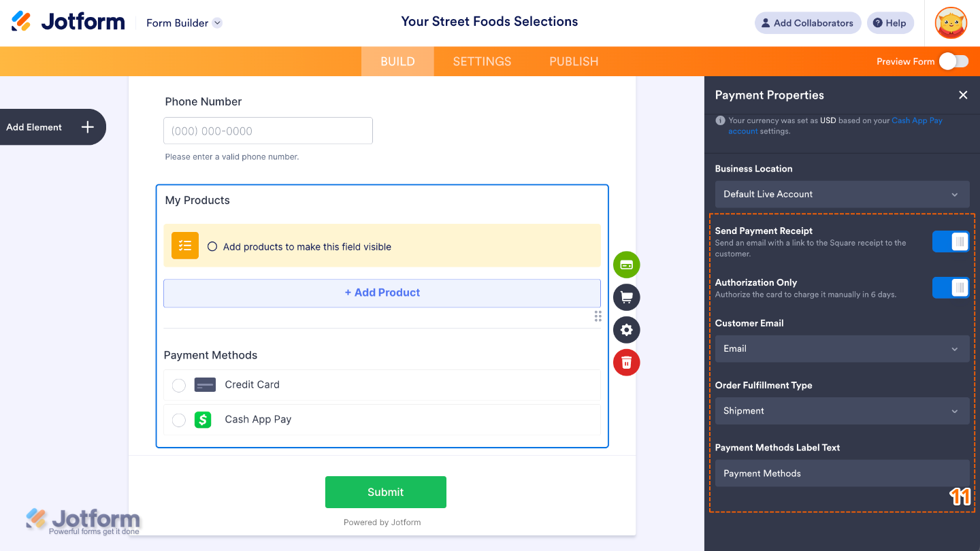This screenshot has width=980, height=551.
Task: Close the Payment Properties panel
Action: click(x=963, y=95)
